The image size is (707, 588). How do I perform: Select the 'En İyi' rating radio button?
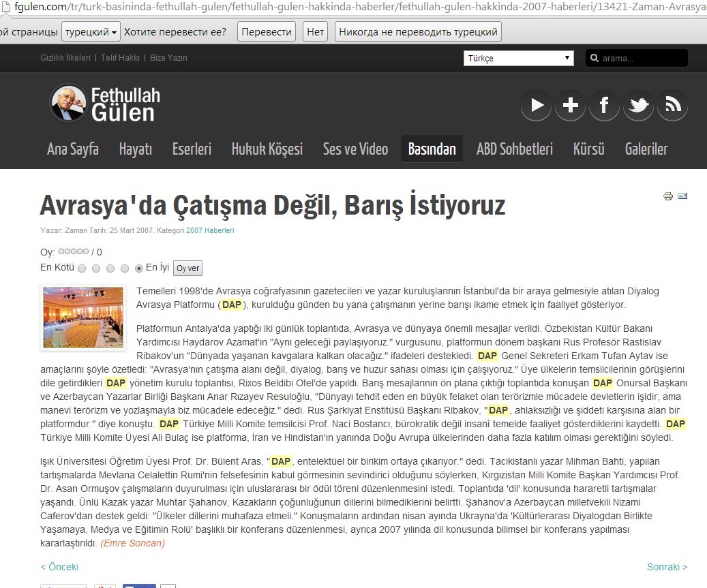[139, 268]
